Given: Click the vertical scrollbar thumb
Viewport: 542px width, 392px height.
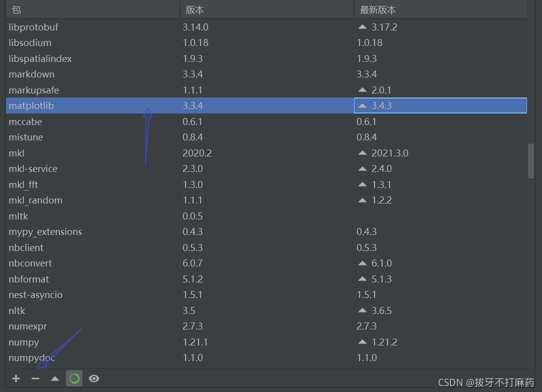Looking at the screenshot, I should 531,161.
